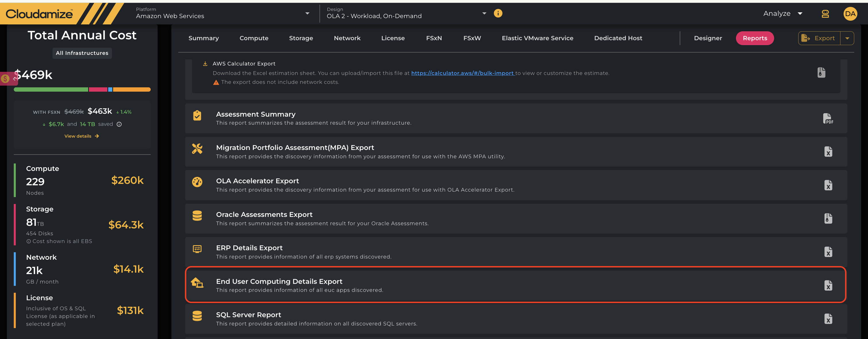
Task: Click the ERP Details monitor icon
Action: coord(197,249)
